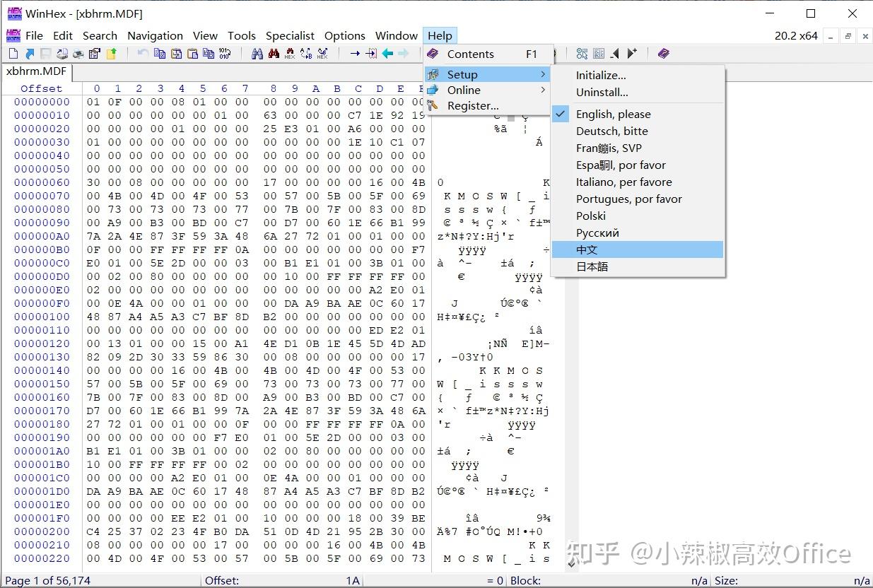Image resolution: width=873 pixels, height=588 pixels.
Task: Click the status bar Offset: field
Action: (x=283, y=581)
